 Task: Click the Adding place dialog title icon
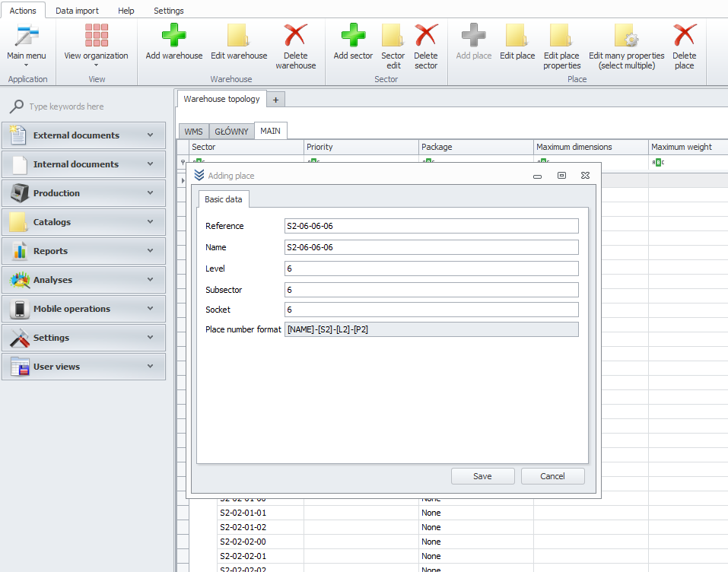click(199, 175)
